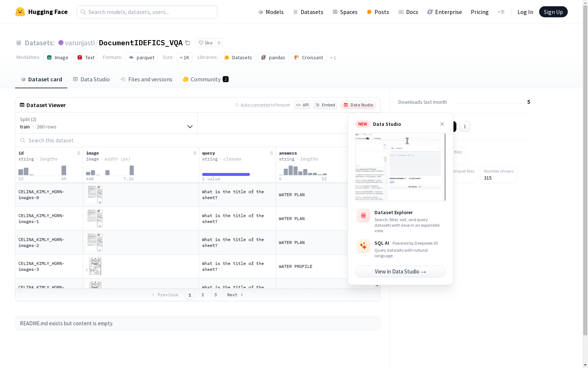Viewport: 588px width, 368px height.
Task: Click the Hugging Face logo icon
Action: (20, 12)
